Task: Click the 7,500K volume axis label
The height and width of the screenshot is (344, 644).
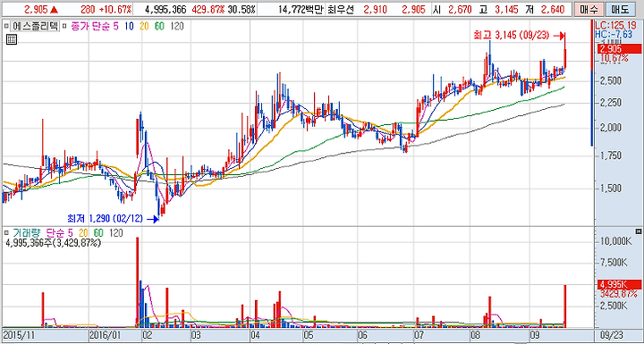Action: pos(614,263)
